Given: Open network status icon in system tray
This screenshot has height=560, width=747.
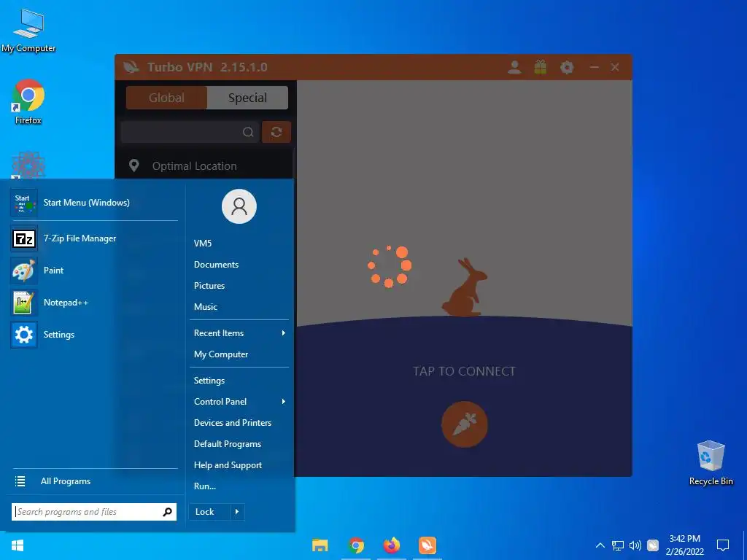Looking at the screenshot, I should tap(618, 545).
